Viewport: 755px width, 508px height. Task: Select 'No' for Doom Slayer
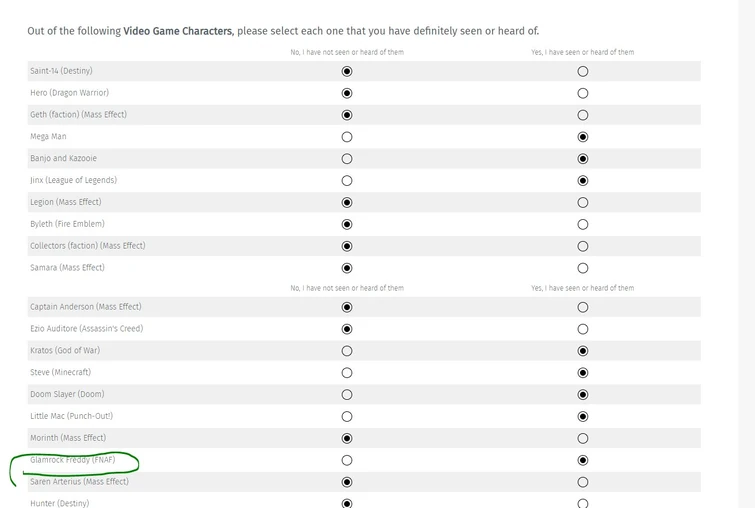(x=347, y=394)
